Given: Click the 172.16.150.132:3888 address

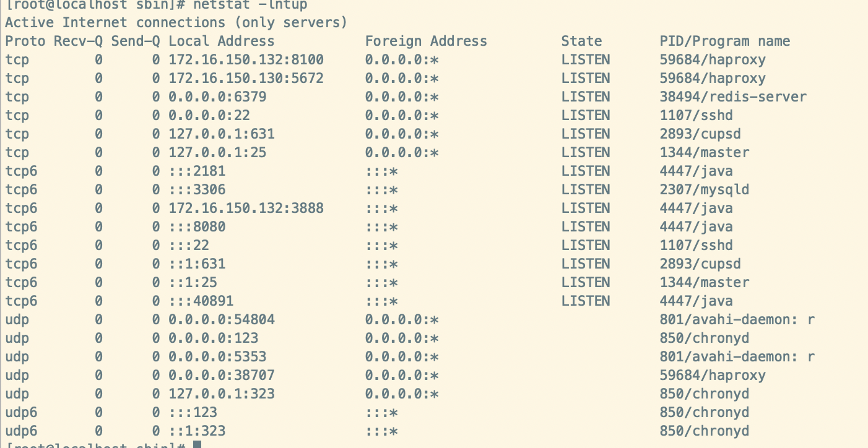Looking at the screenshot, I should (246, 209).
